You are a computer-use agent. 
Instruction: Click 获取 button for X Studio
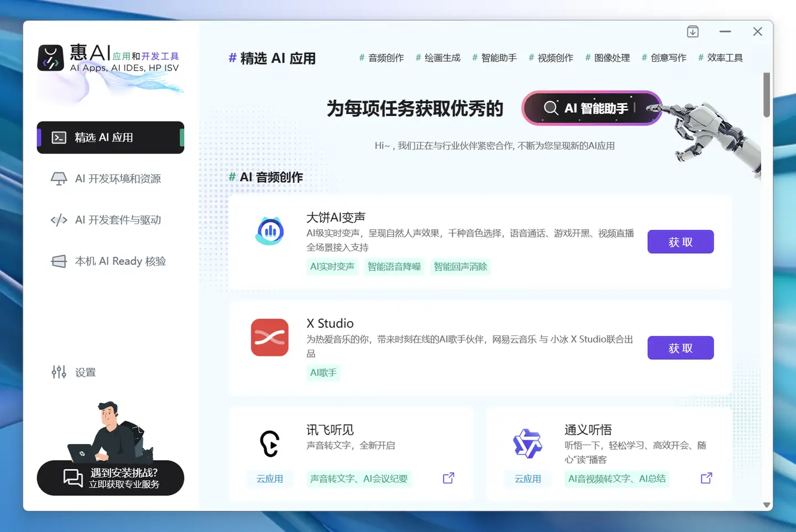680,348
